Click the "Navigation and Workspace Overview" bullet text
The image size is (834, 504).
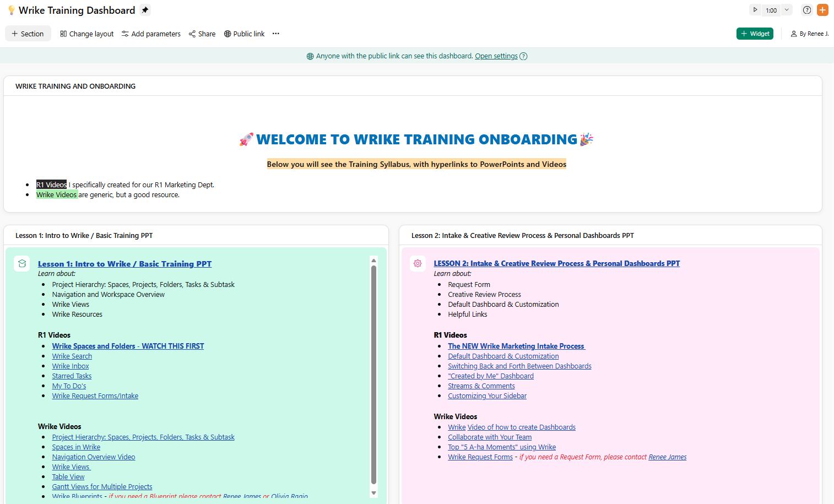point(109,295)
